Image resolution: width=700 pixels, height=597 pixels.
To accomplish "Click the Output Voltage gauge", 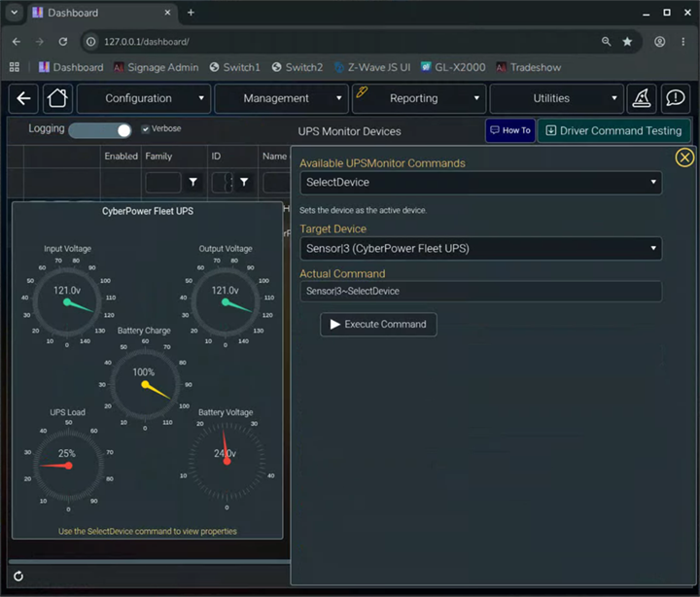I will click(x=226, y=301).
